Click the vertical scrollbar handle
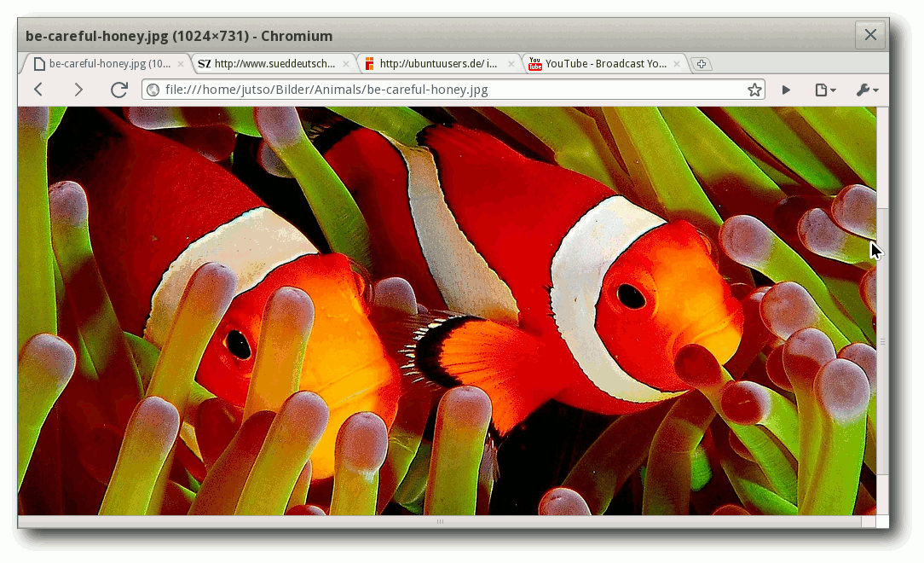 point(882,341)
